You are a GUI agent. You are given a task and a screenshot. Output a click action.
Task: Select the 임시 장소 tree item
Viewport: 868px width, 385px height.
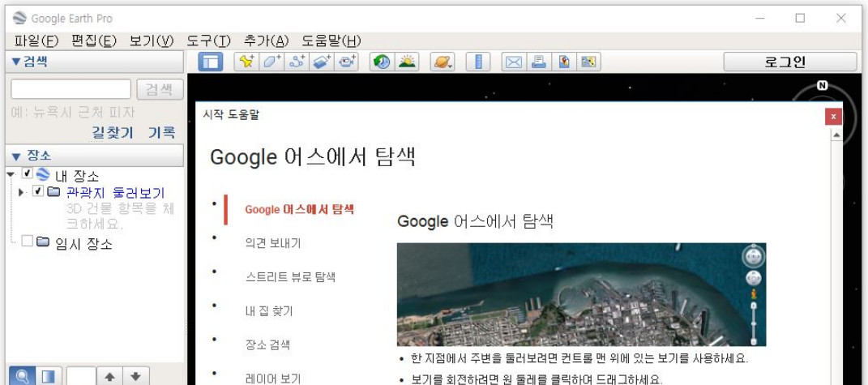point(83,243)
